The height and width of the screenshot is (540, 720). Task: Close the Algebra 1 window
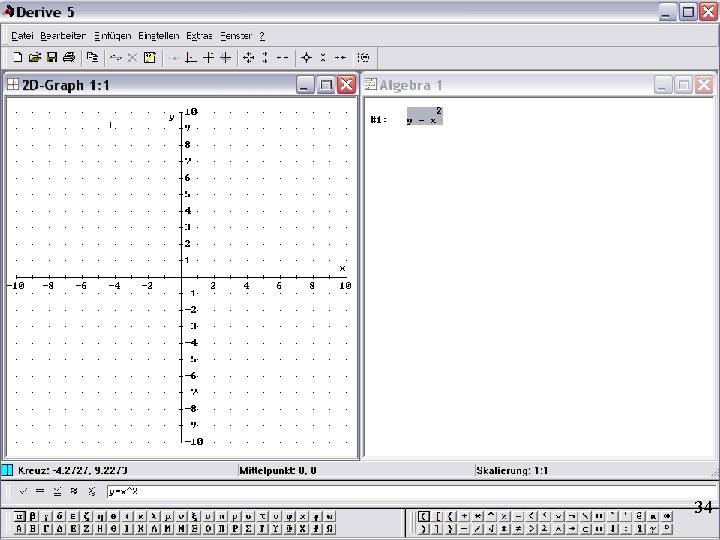click(704, 85)
